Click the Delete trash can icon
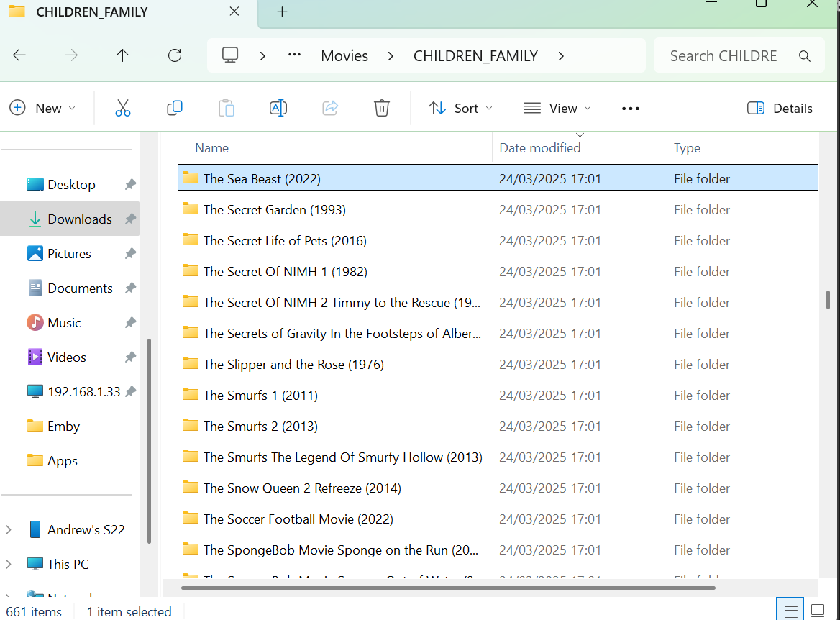Image resolution: width=840 pixels, height=620 pixels. (x=382, y=109)
